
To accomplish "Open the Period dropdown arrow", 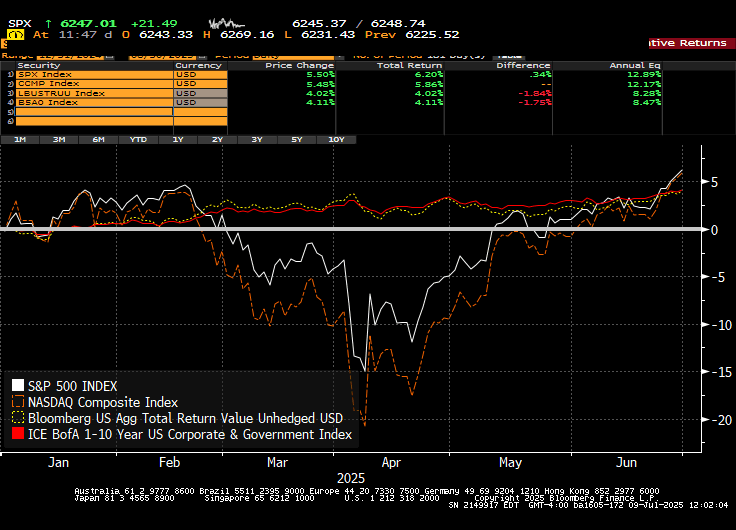I will coord(340,56).
